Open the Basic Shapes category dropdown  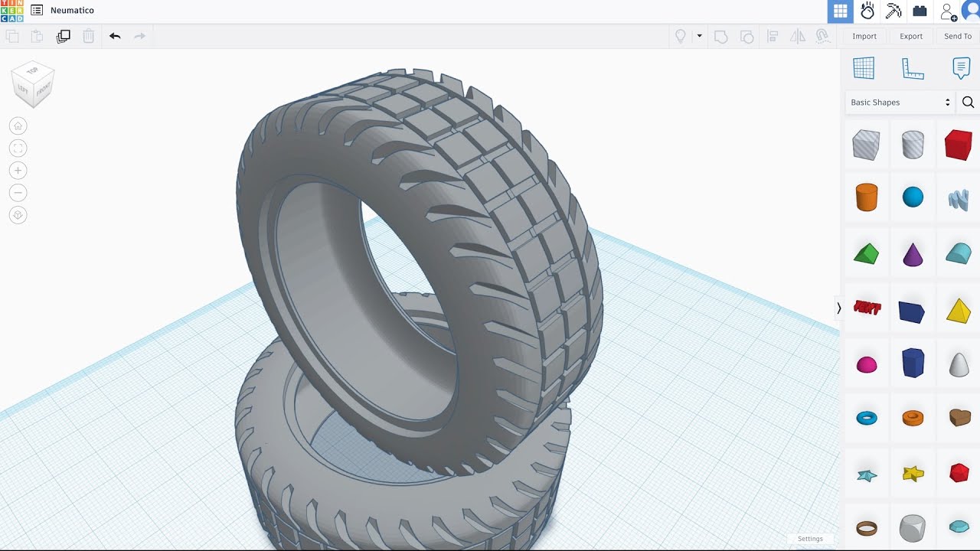(x=900, y=103)
